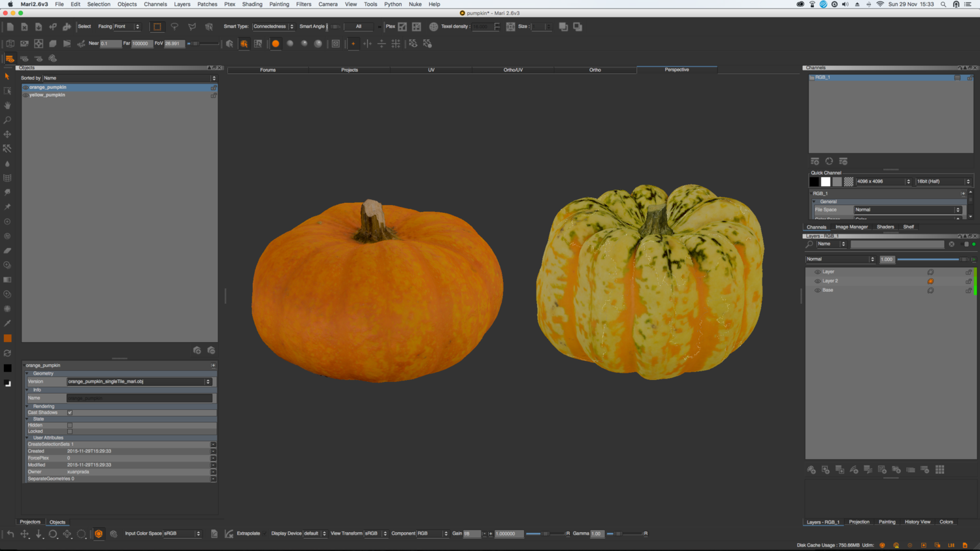980x551 pixels.
Task: Hide Layer 2 with its eye icon
Action: point(817,281)
